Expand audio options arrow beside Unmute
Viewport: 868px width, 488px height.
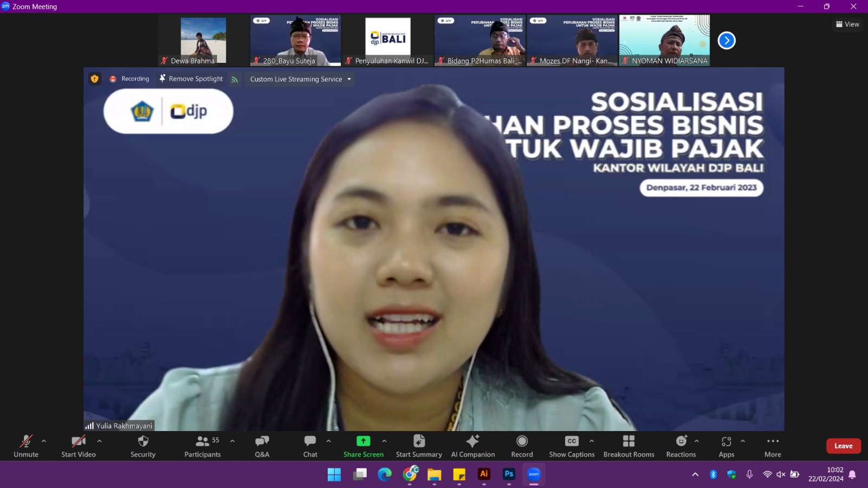click(x=44, y=441)
